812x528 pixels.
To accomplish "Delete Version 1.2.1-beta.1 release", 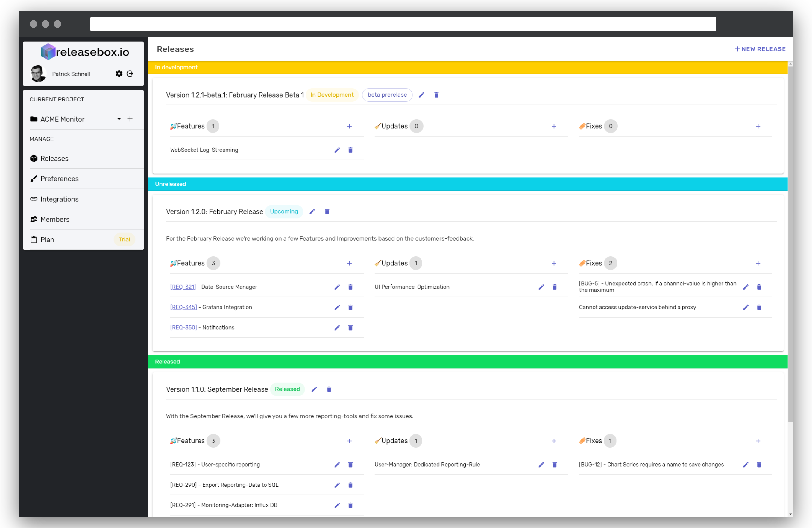I will pyautogui.click(x=436, y=95).
